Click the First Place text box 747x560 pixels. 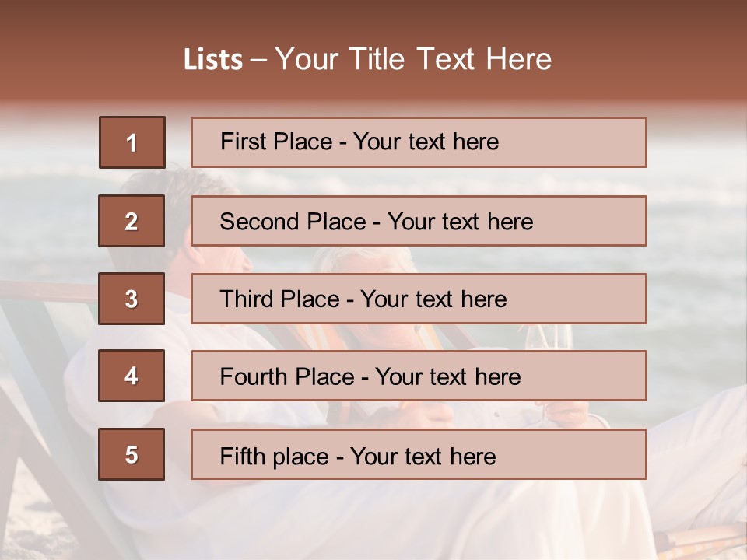tap(418, 142)
